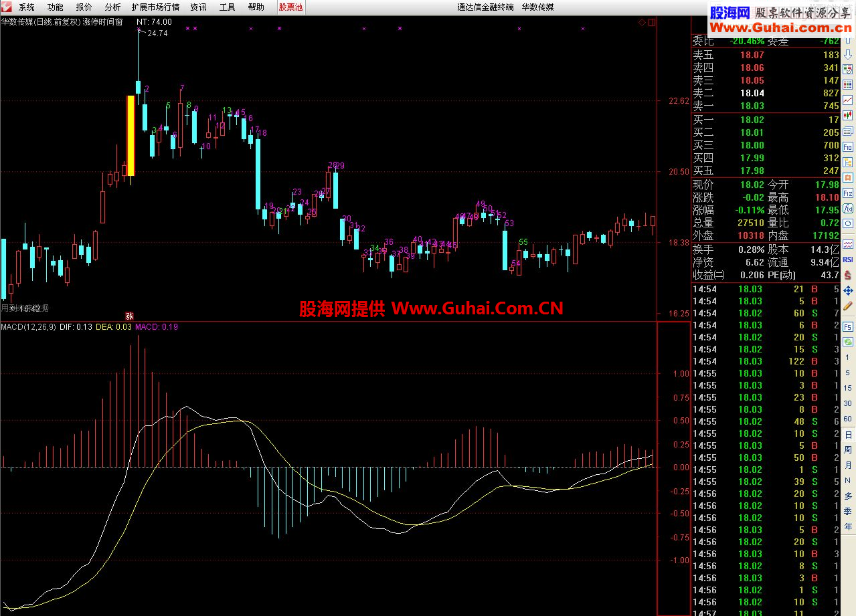This screenshot has height=616, width=856.
Task: Select the 月 monthly period
Action: (848, 464)
